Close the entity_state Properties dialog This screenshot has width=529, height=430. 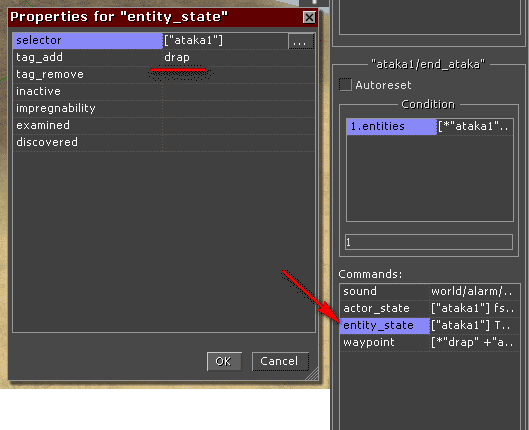coord(309,17)
